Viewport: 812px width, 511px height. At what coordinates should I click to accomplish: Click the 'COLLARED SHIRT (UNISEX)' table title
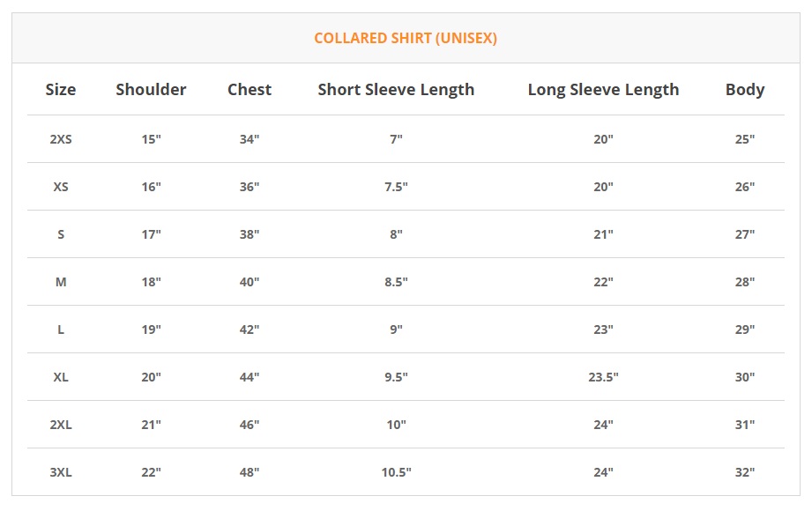pyautogui.click(x=406, y=39)
